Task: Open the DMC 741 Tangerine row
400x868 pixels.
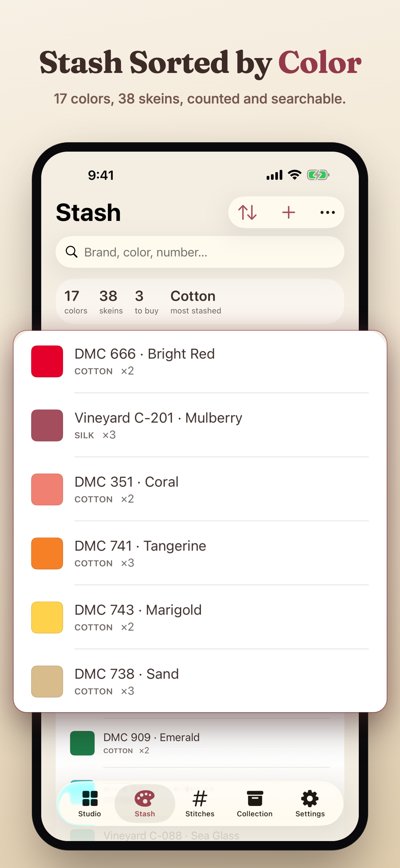Action: pos(200,553)
